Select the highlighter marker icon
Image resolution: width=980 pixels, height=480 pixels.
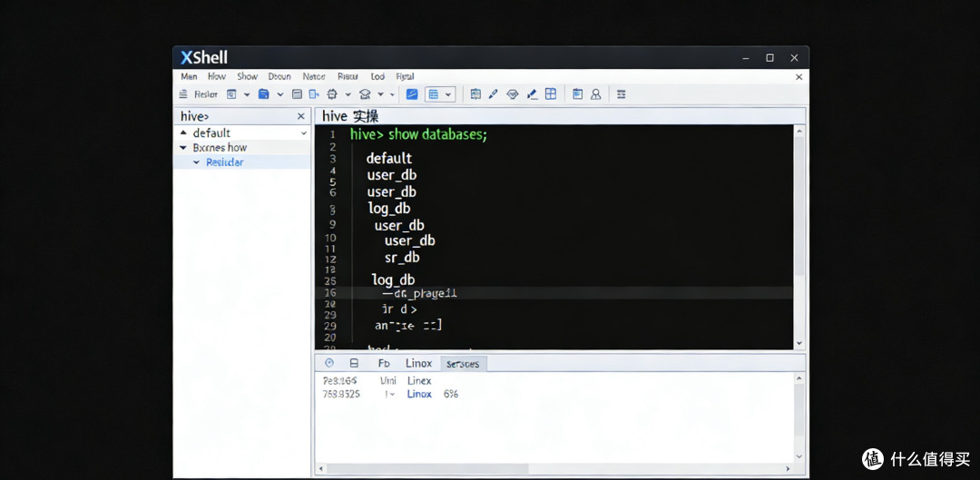pos(532,94)
